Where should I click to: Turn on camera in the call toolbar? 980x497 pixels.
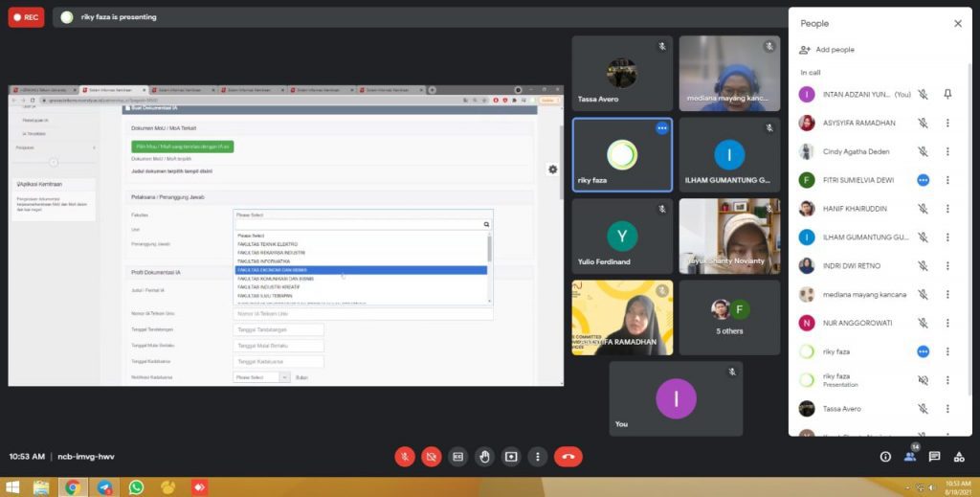[x=432, y=457]
